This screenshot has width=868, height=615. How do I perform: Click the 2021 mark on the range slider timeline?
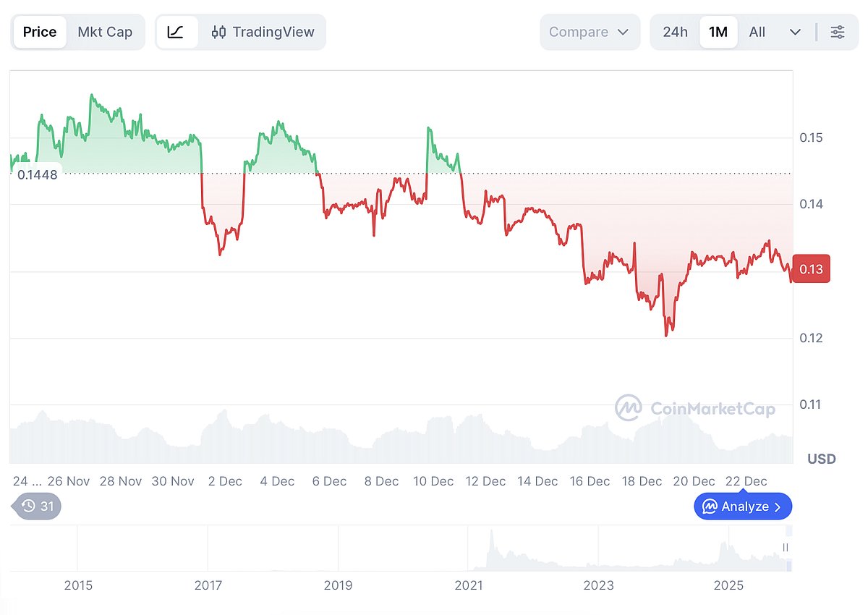point(469,585)
